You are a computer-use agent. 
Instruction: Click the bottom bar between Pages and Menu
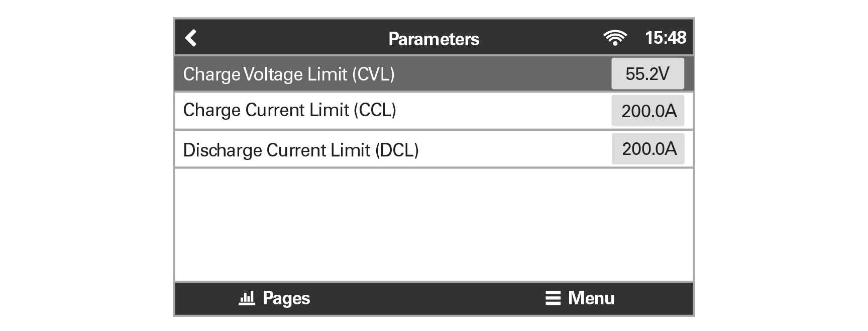click(x=427, y=298)
